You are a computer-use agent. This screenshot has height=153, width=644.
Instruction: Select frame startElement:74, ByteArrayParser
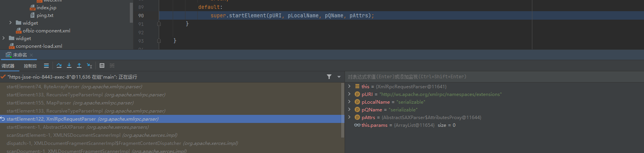click(170, 87)
